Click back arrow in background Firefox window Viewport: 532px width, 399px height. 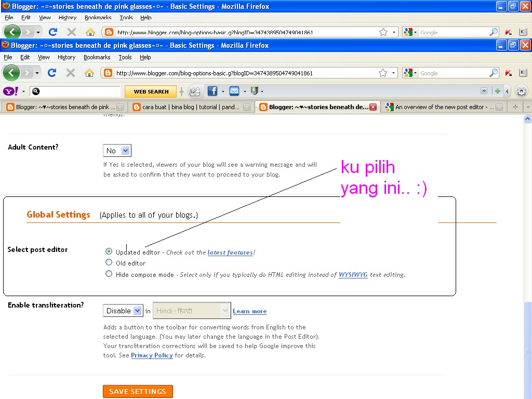pos(12,32)
